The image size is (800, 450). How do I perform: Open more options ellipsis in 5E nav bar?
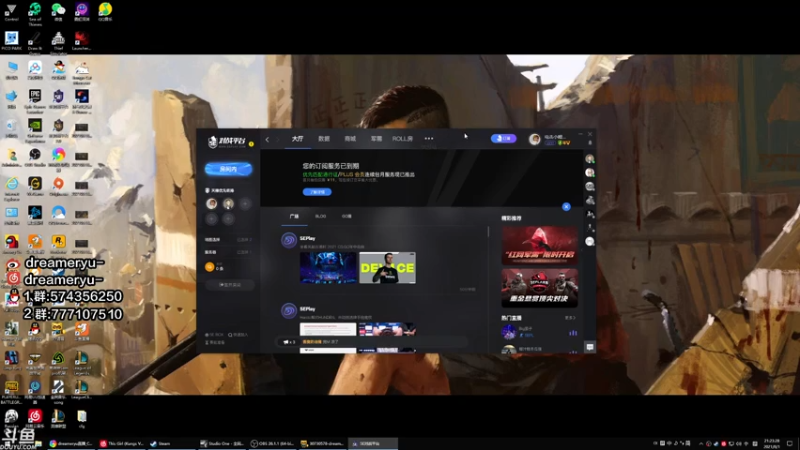tap(429, 138)
